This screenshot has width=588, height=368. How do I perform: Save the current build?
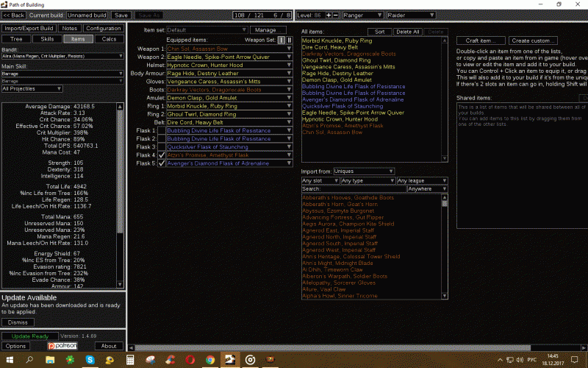pos(121,15)
